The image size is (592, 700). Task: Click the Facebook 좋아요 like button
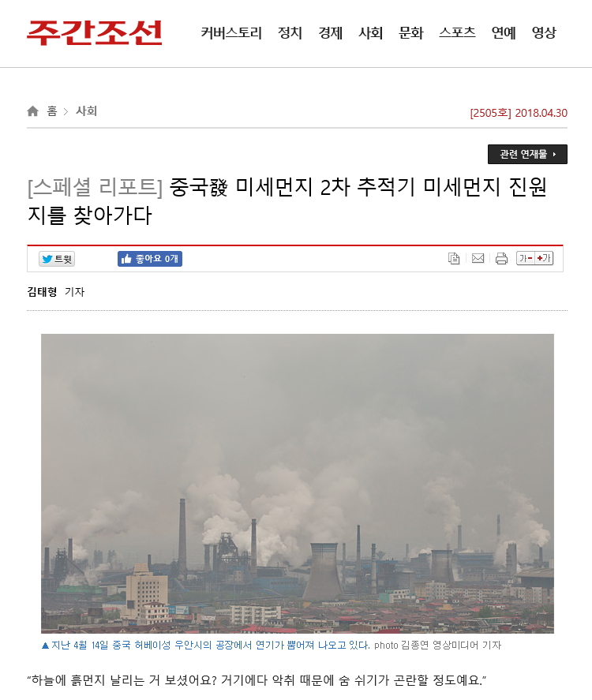coord(149,259)
